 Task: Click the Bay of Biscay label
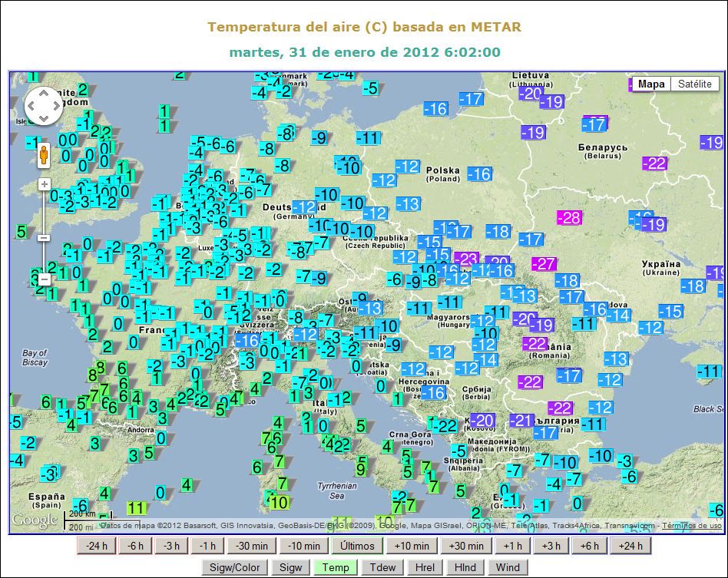35,358
